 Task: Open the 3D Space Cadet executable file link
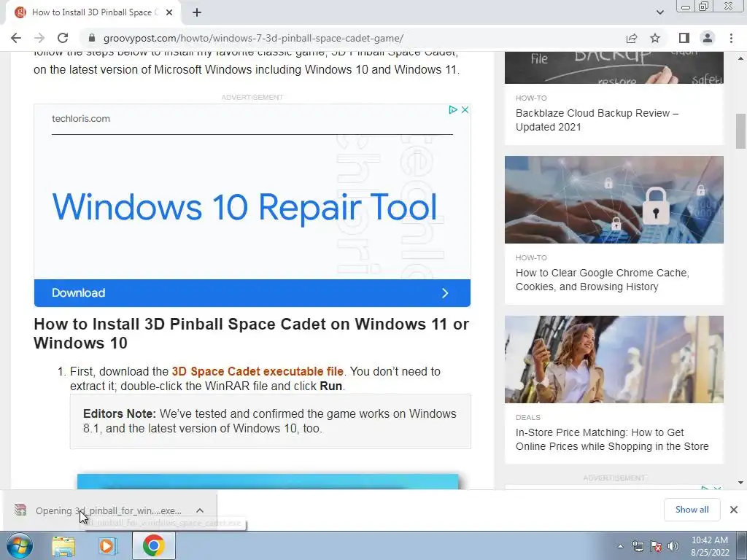click(258, 371)
